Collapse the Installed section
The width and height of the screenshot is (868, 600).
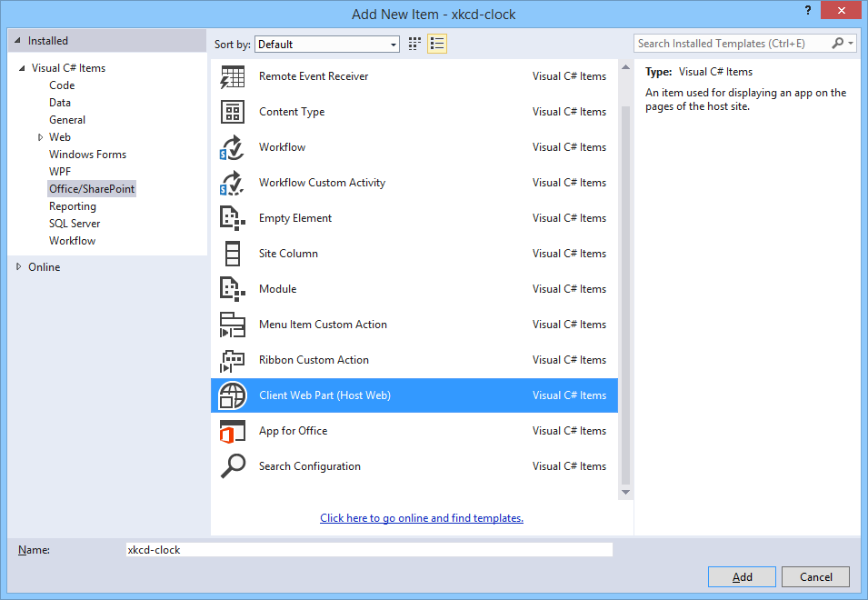(x=19, y=41)
